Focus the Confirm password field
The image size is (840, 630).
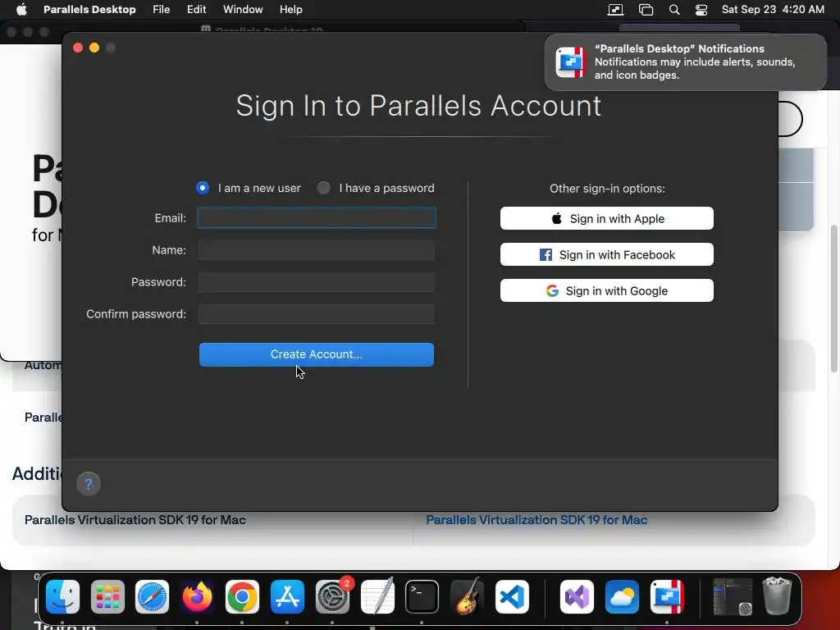(x=317, y=314)
